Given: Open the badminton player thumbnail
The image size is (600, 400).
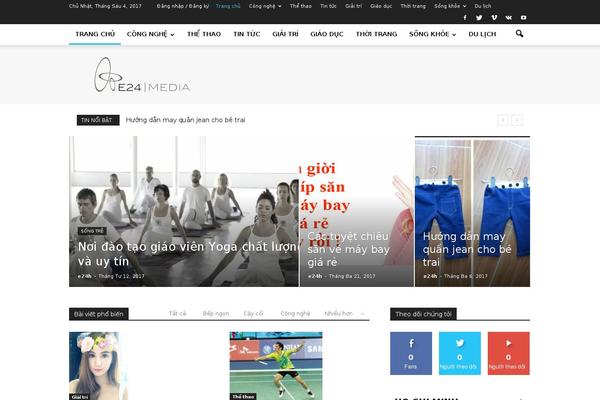Looking at the screenshot, I should click(276, 366).
